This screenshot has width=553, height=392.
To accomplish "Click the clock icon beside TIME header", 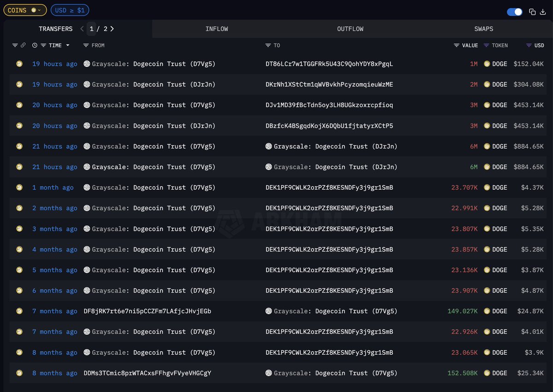I will click(x=35, y=45).
